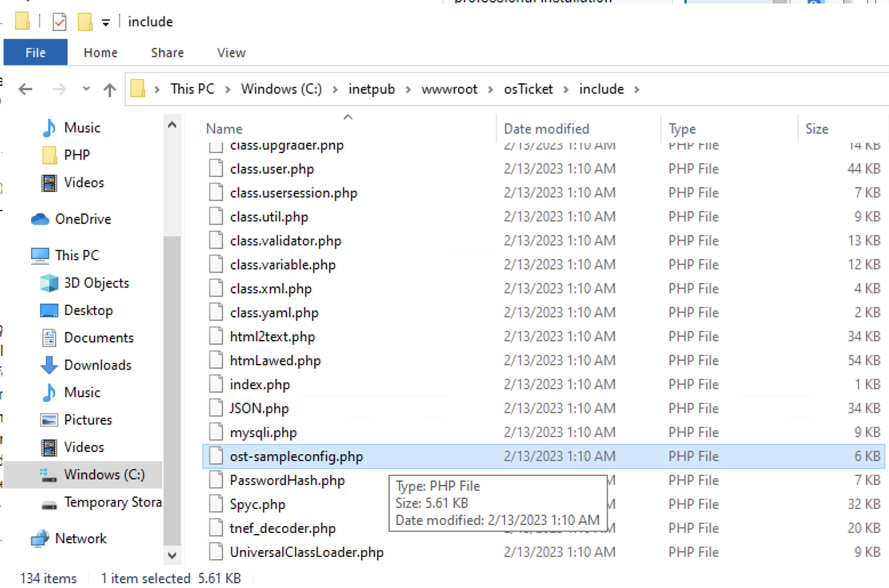The height and width of the screenshot is (588, 889).
Task: Open Network in navigation pane
Action: pyautogui.click(x=81, y=538)
